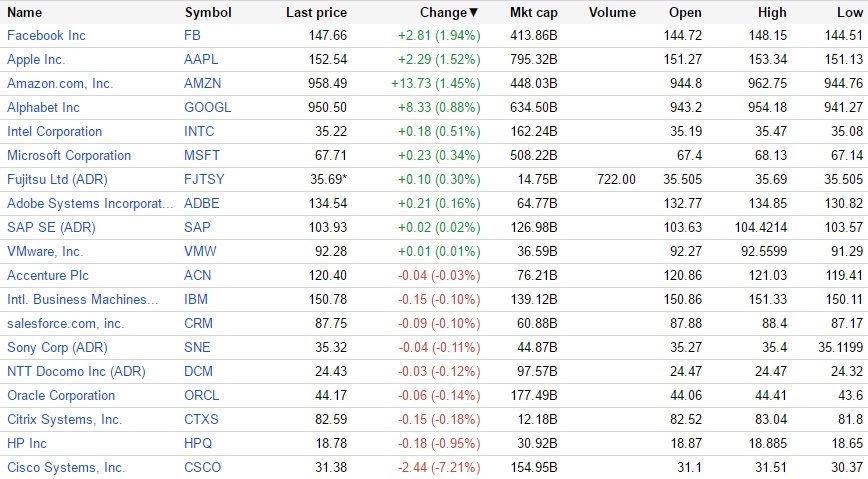868x479 pixels.
Task: Open the salesforce.com, inc. link
Action: point(65,324)
